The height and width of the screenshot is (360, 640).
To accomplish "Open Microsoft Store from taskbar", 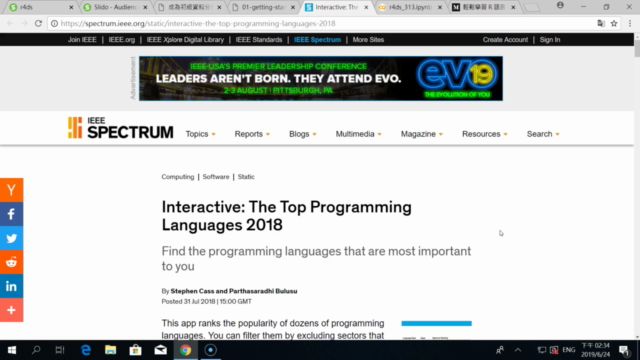I will 136,350.
